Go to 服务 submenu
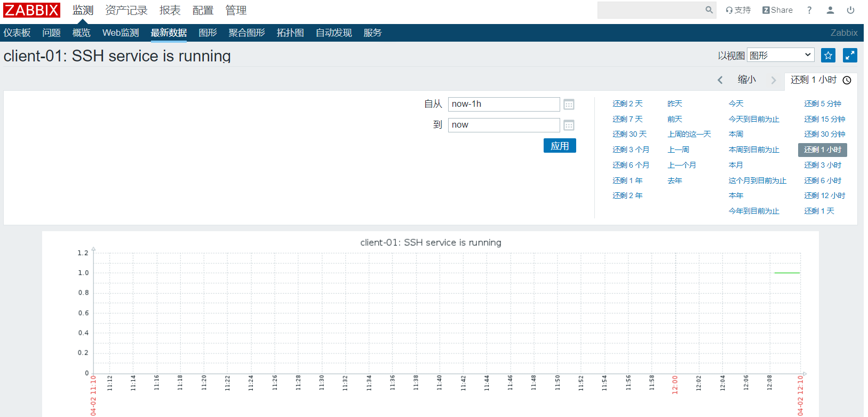This screenshot has height=417, width=868. 373,33
